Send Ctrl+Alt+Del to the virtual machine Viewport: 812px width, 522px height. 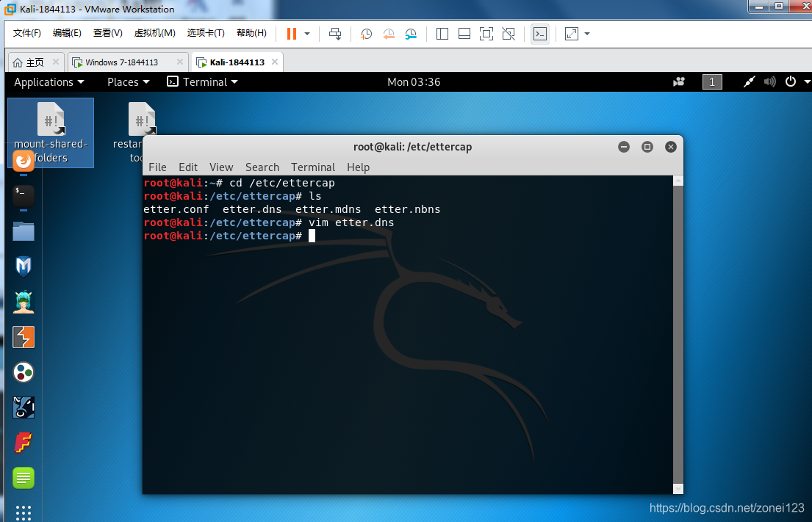pyautogui.click(x=335, y=34)
